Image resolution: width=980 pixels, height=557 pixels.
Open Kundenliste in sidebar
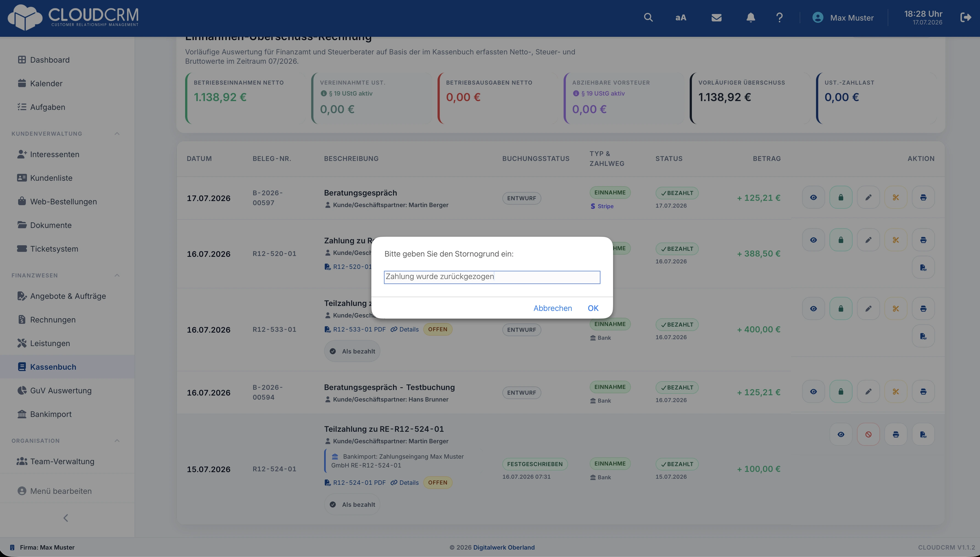pyautogui.click(x=67, y=178)
